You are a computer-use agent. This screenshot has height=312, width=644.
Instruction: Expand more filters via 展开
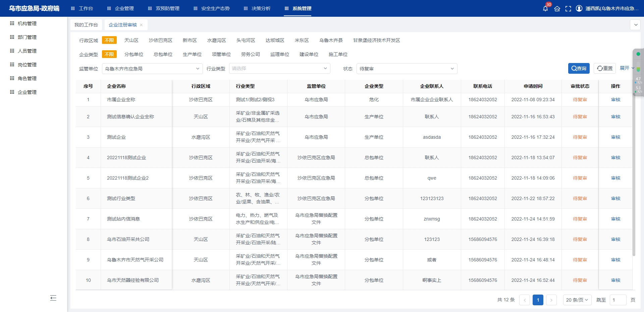pyautogui.click(x=627, y=68)
